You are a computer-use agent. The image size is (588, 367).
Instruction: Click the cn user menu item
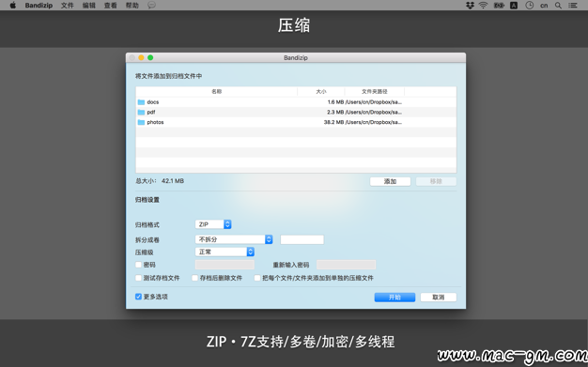tap(544, 6)
